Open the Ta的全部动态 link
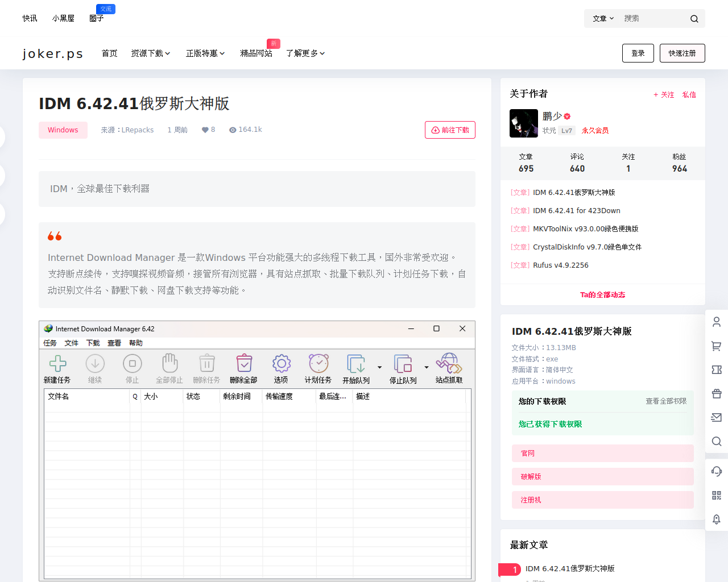Screen dimensions: 728x582 tap(603, 295)
